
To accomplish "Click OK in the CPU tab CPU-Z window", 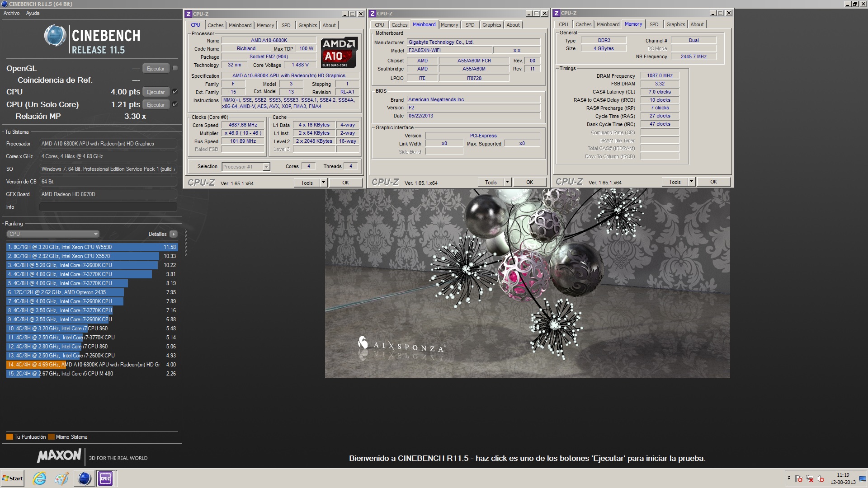I will pyautogui.click(x=346, y=183).
